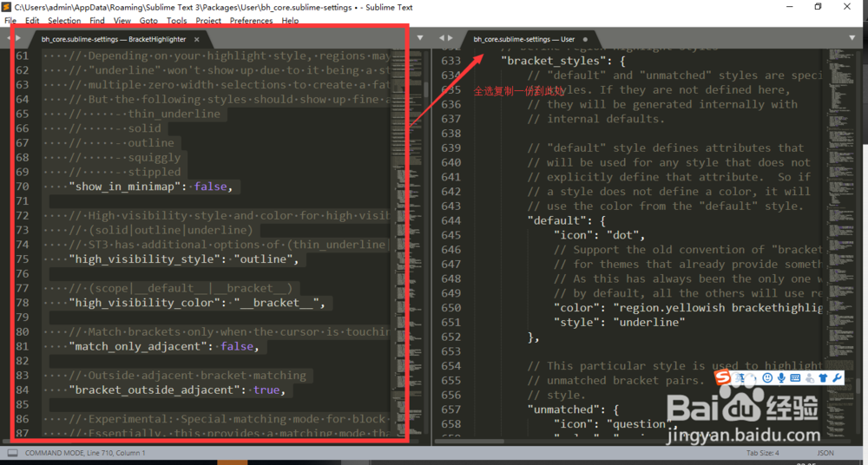Click the Sogou user account icon
Image resolution: width=868 pixels, height=465 pixels.
pos(809,378)
